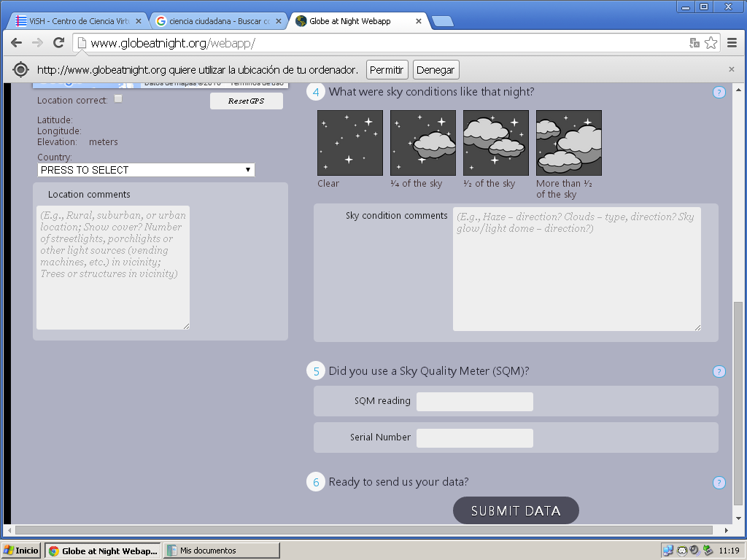This screenshot has height=560, width=747.
Task: Open help icon for sky conditions question
Action: [x=719, y=93]
